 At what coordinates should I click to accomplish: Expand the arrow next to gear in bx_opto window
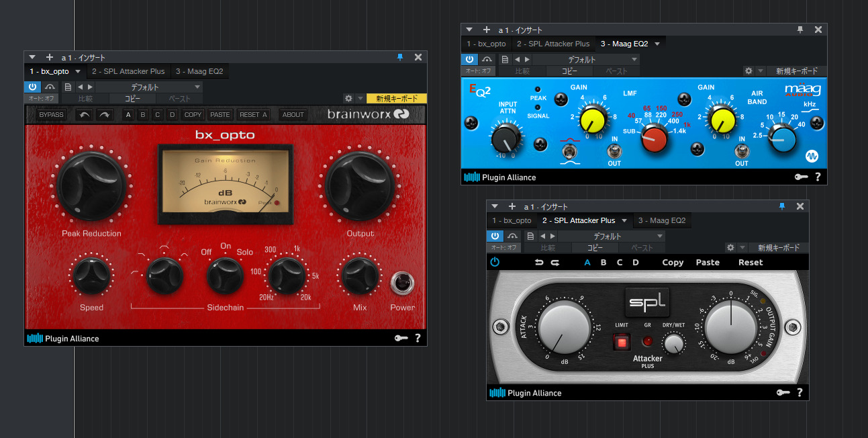pyautogui.click(x=360, y=98)
